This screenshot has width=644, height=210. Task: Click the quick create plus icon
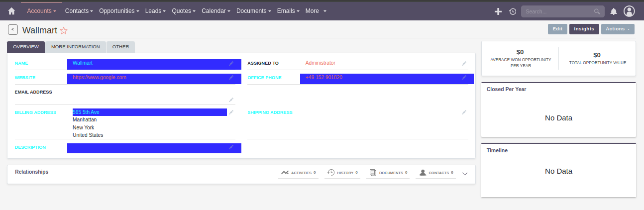click(498, 11)
